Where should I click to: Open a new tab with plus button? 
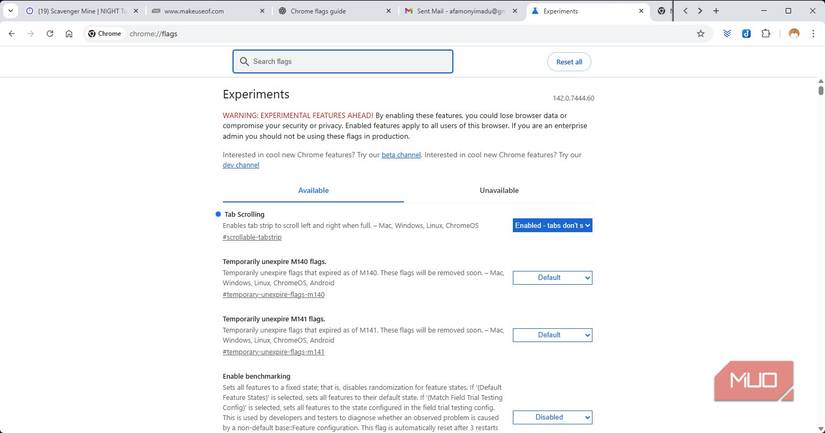click(716, 11)
